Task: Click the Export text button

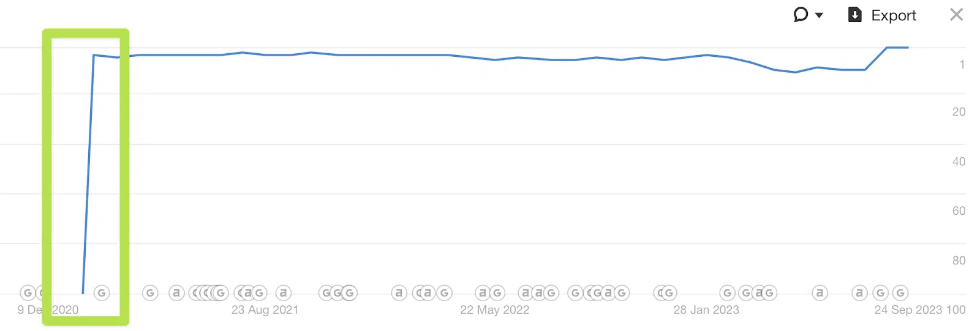Action: 894,16
